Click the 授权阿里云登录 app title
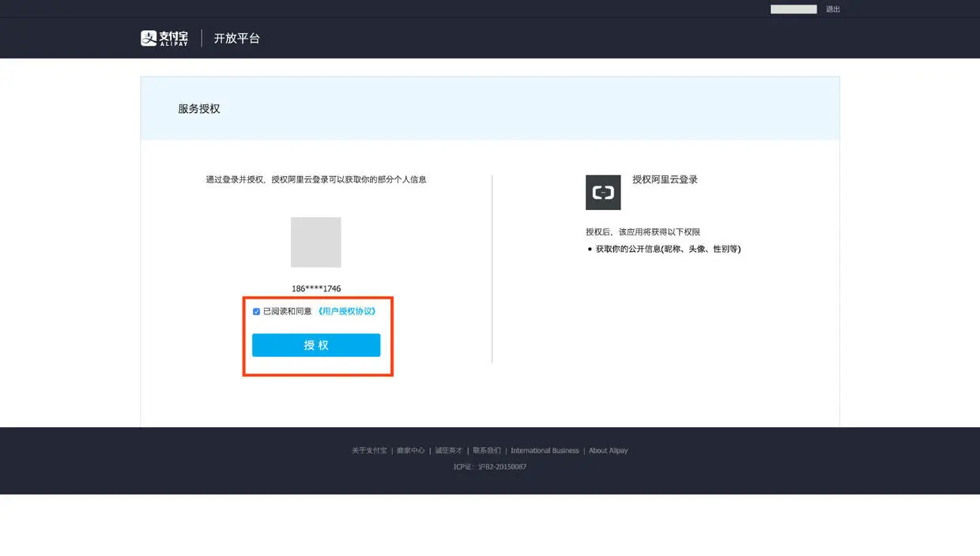 pos(665,180)
